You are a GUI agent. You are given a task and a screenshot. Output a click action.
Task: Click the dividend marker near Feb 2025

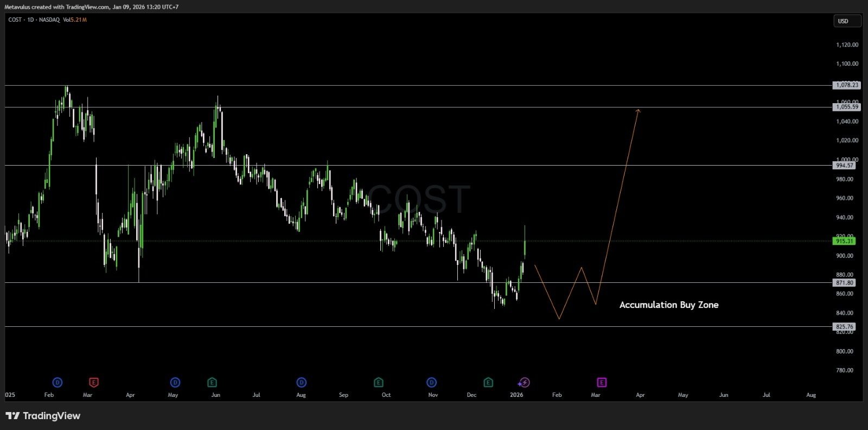58,382
